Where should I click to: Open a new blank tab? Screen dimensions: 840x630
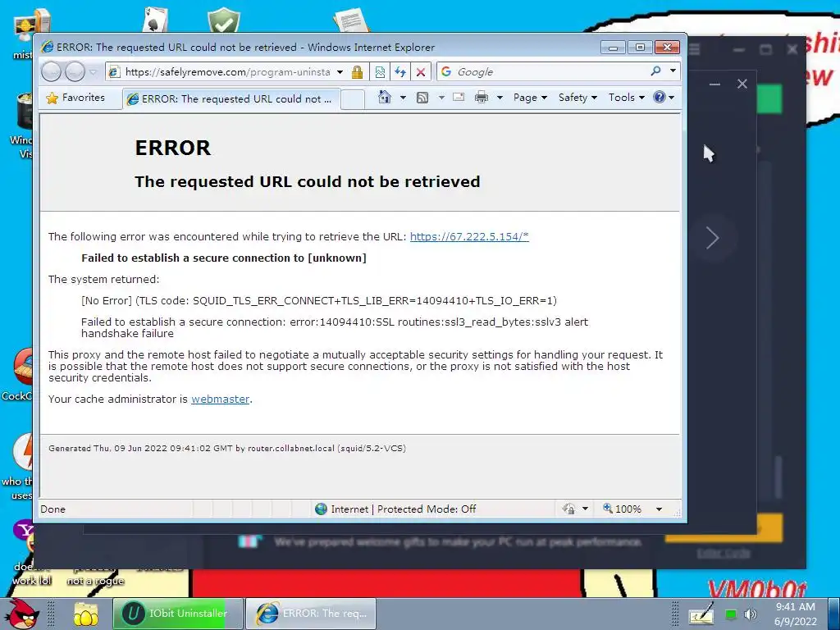353,99
